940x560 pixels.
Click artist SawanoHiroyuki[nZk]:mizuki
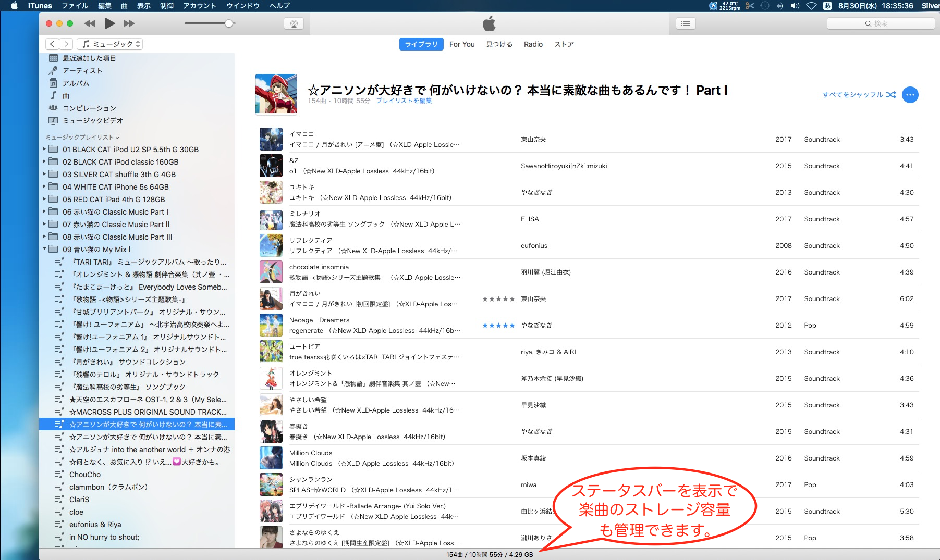(564, 166)
